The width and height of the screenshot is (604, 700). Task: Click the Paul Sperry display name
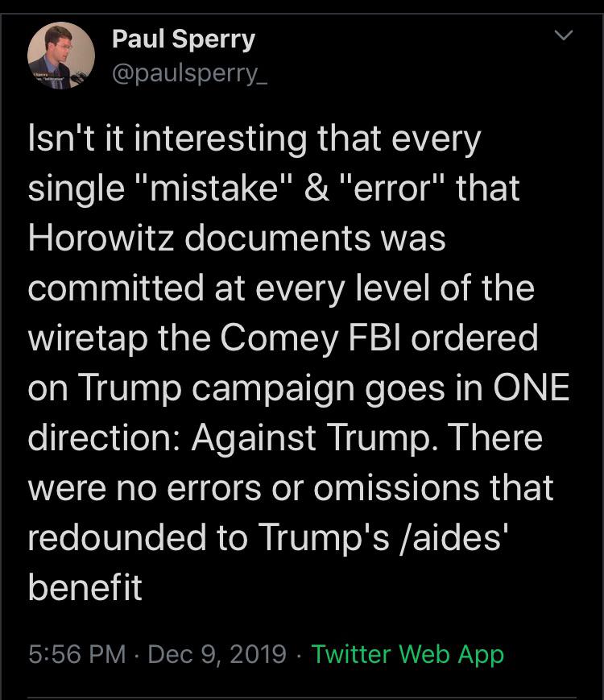point(184,39)
